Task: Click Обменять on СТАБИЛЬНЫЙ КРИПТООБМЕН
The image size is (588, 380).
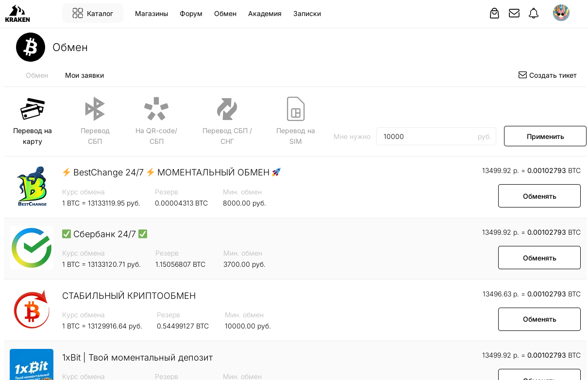Action: (x=539, y=319)
